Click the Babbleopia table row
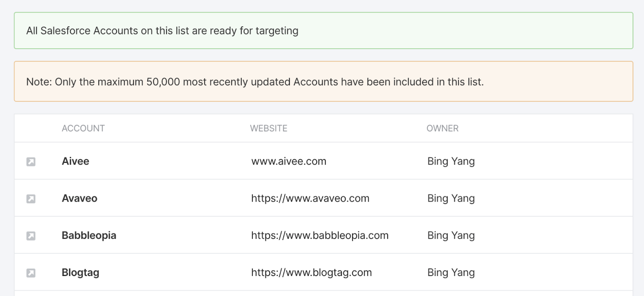 pyautogui.click(x=322, y=235)
